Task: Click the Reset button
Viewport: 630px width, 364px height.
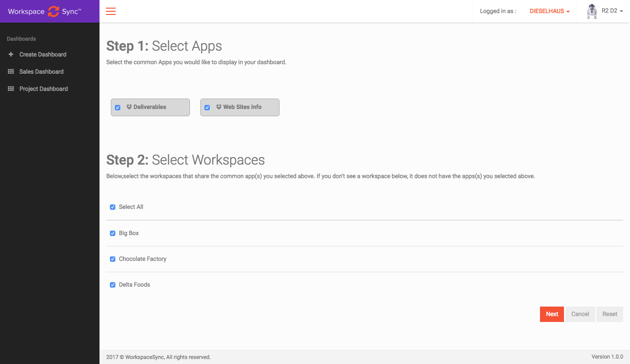Action: (610, 314)
